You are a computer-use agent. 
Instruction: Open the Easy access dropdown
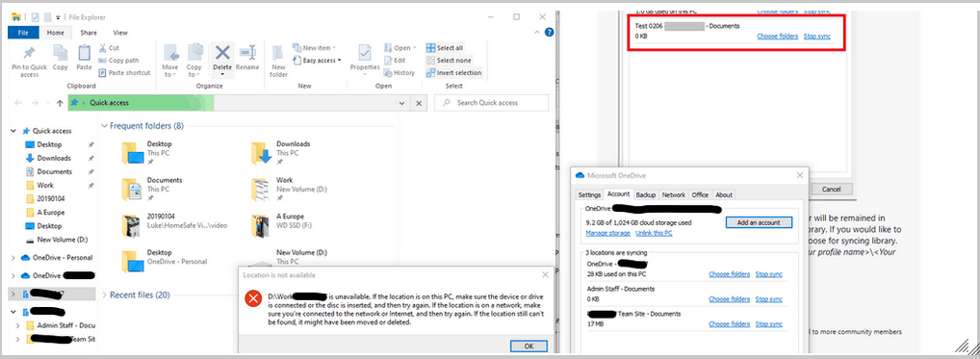pos(317,61)
